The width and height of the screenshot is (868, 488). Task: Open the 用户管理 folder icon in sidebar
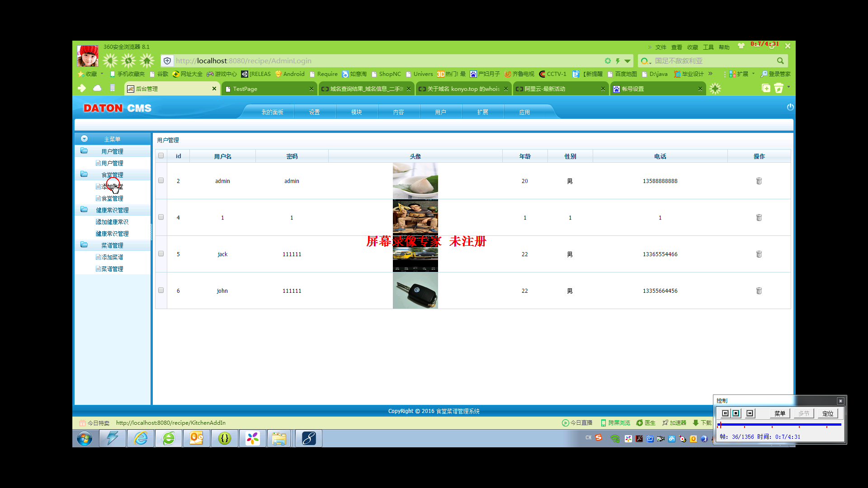click(x=84, y=151)
